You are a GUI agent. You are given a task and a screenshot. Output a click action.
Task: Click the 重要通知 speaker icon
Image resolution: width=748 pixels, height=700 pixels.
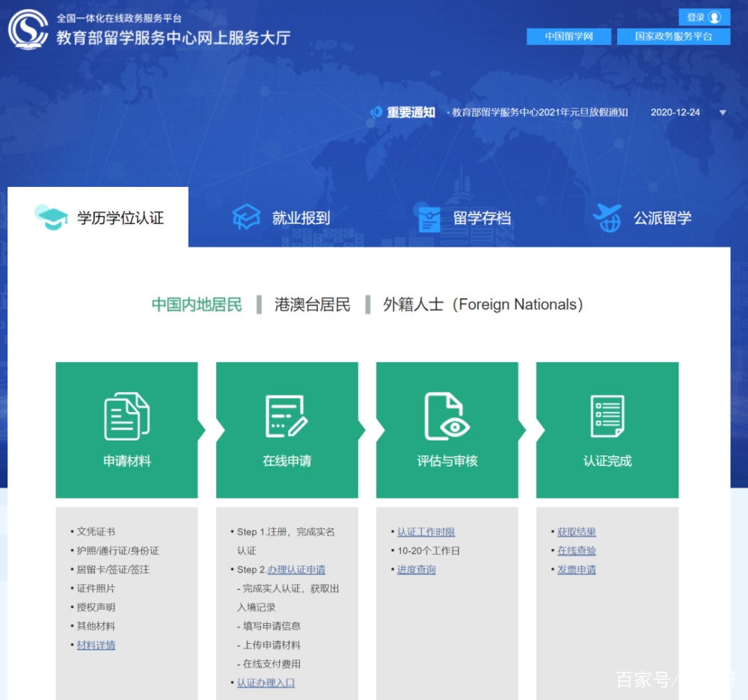(376, 112)
